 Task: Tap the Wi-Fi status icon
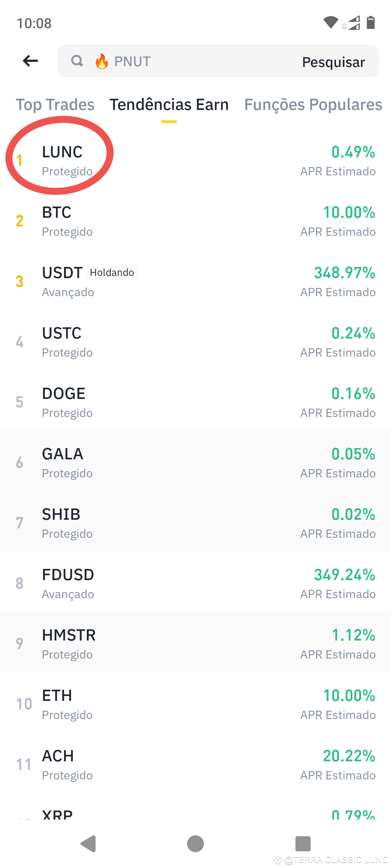[331, 22]
